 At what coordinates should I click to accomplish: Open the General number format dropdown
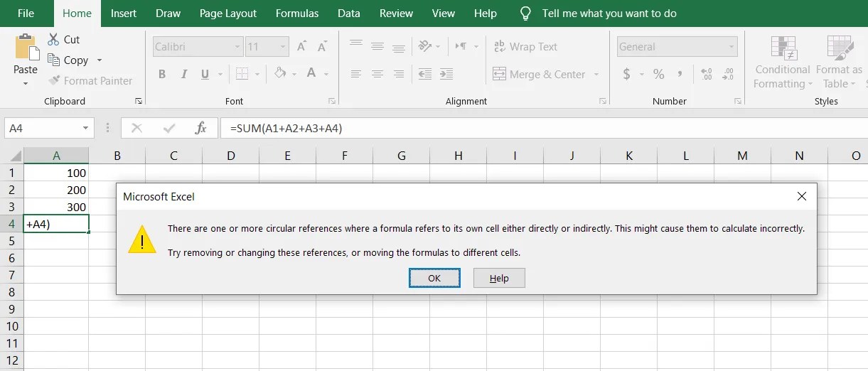click(731, 47)
